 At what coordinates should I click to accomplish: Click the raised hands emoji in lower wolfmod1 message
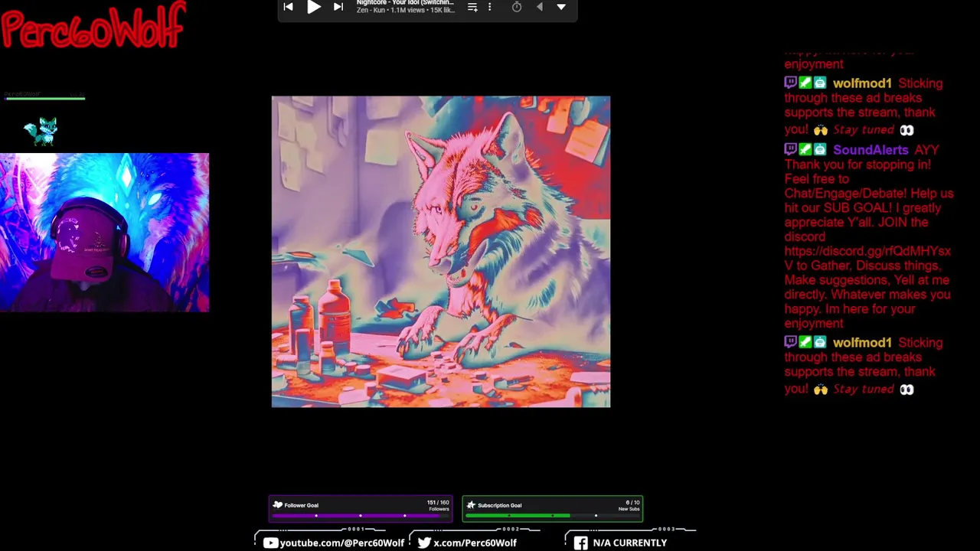tap(821, 390)
